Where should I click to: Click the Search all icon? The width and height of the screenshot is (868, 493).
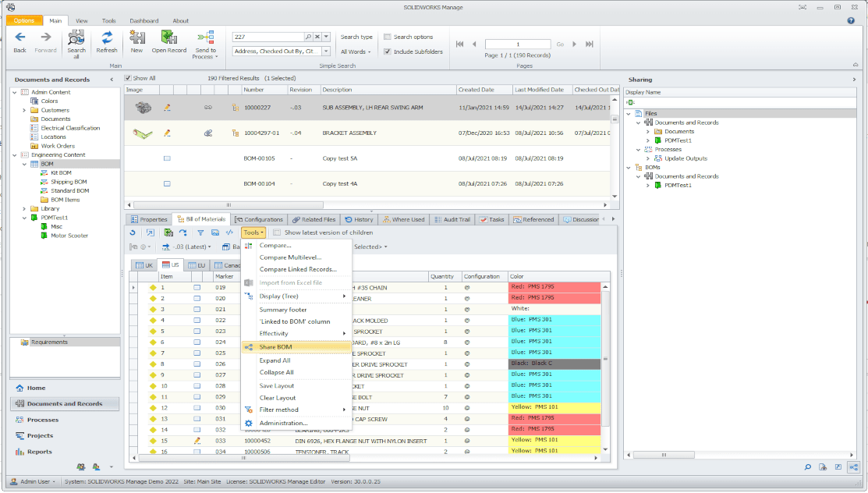[x=76, y=37]
